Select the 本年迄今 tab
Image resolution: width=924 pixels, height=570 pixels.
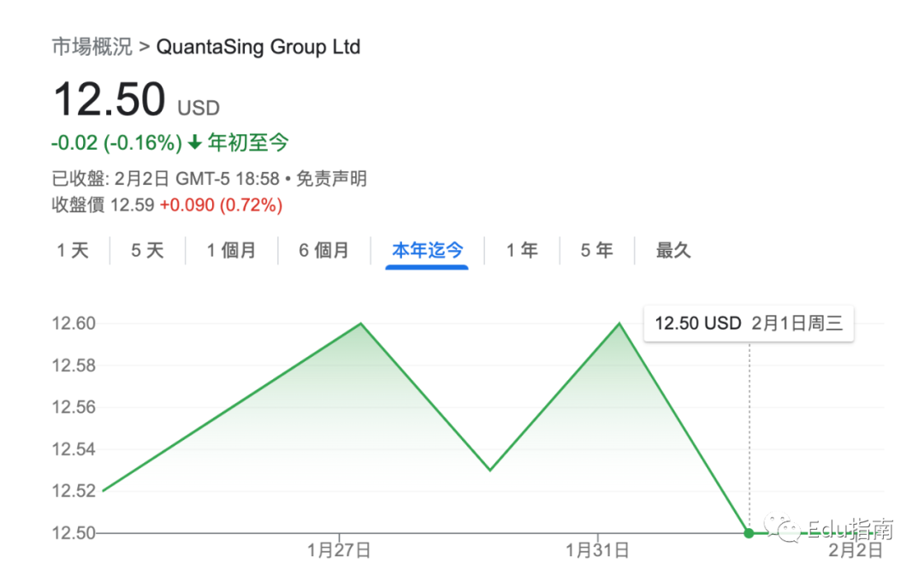pyautogui.click(x=427, y=251)
